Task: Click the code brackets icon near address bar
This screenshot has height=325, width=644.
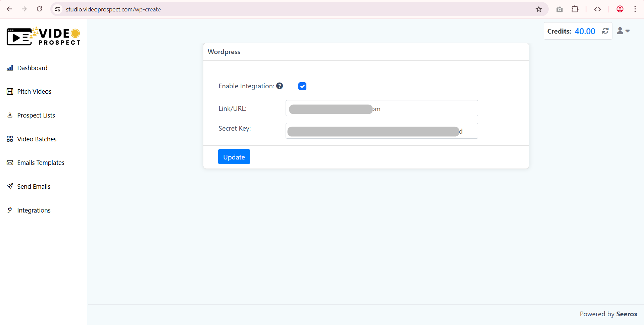Action: click(598, 9)
